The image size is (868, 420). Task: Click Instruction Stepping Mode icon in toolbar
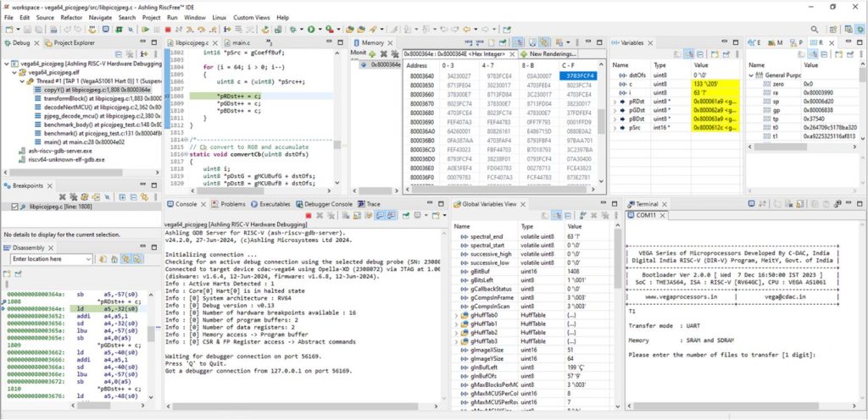227,29
